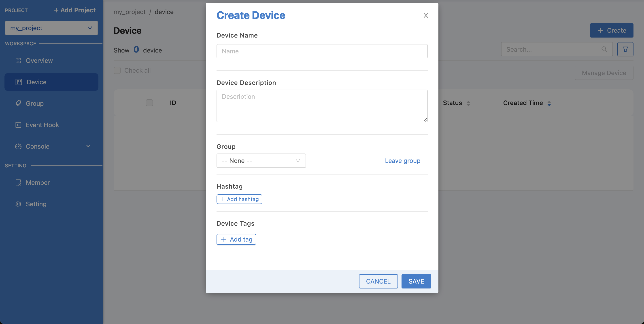Toggle the row checkbox in device list

(149, 103)
